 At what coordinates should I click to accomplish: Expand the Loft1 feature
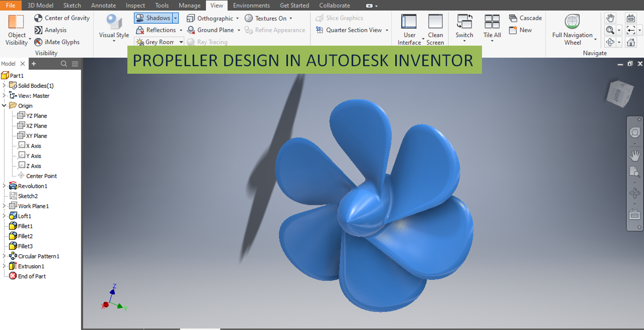pyautogui.click(x=4, y=216)
